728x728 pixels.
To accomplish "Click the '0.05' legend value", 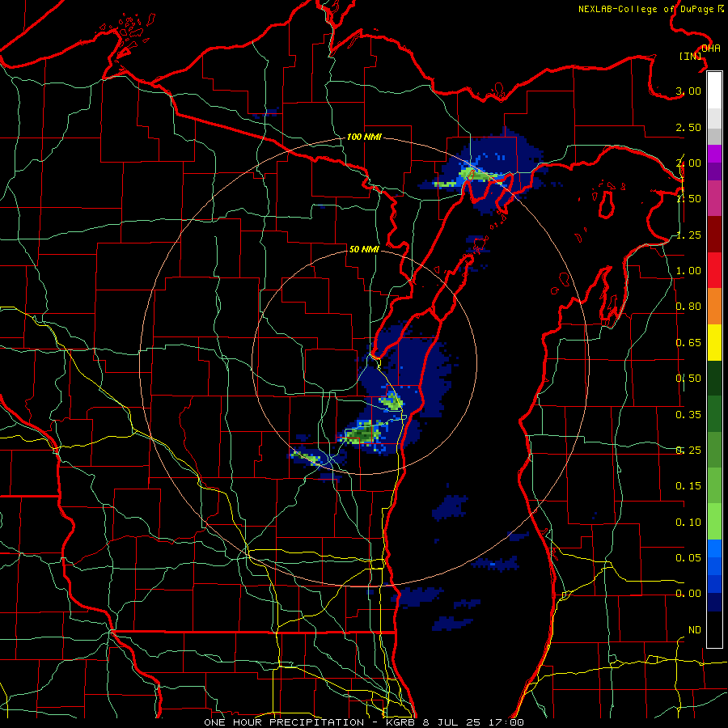I will tap(688, 557).
